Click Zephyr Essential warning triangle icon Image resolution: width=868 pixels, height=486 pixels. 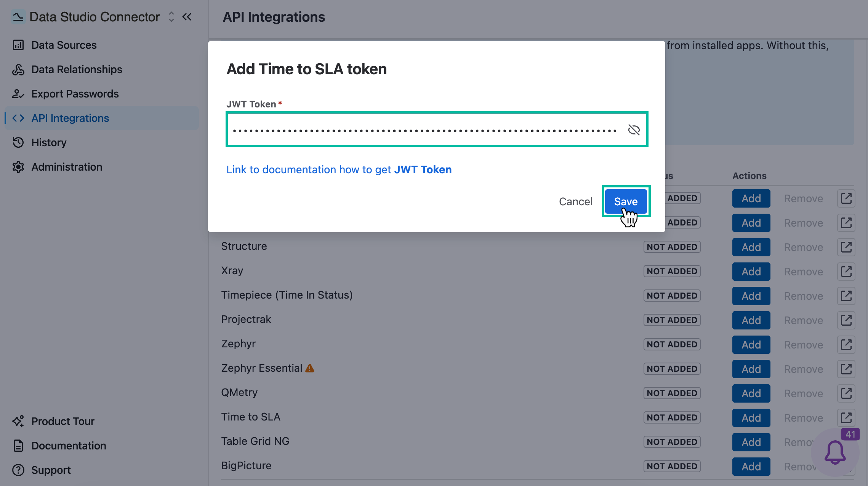click(310, 368)
